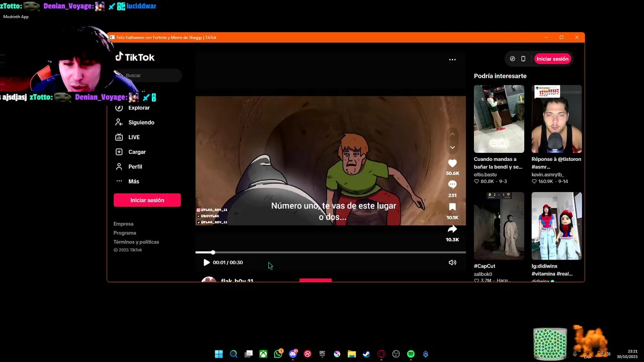Image resolution: width=644 pixels, height=362 pixels.
Task: Click the kevin.asmrytb_ username
Action: click(x=547, y=174)
